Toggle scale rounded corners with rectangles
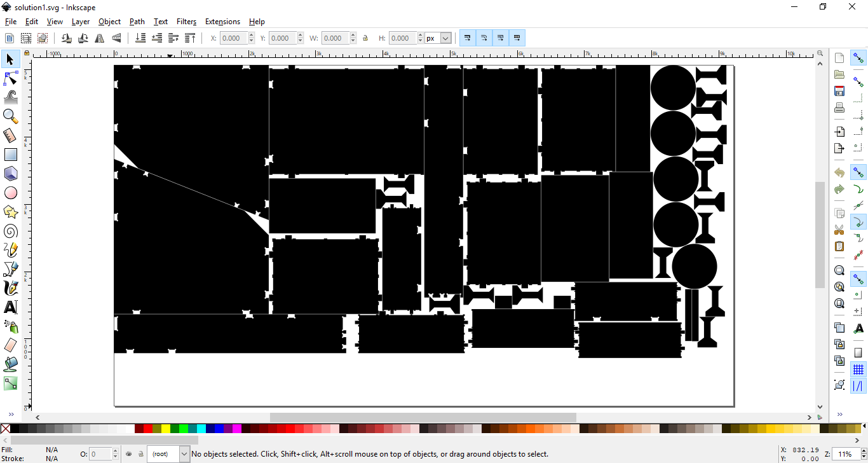 click(484, 38)
